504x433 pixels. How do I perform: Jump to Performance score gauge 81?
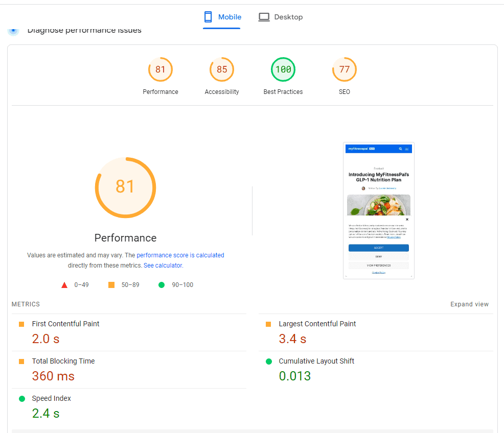(161, 70)
